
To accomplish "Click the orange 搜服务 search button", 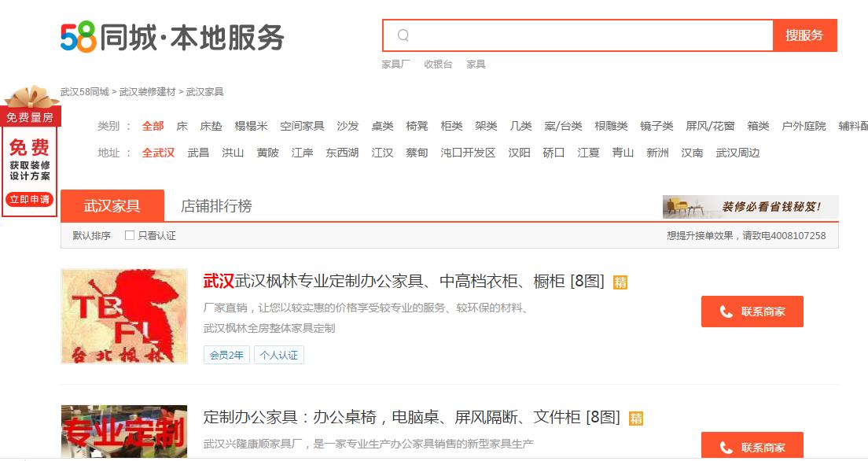I will (804, 35).
